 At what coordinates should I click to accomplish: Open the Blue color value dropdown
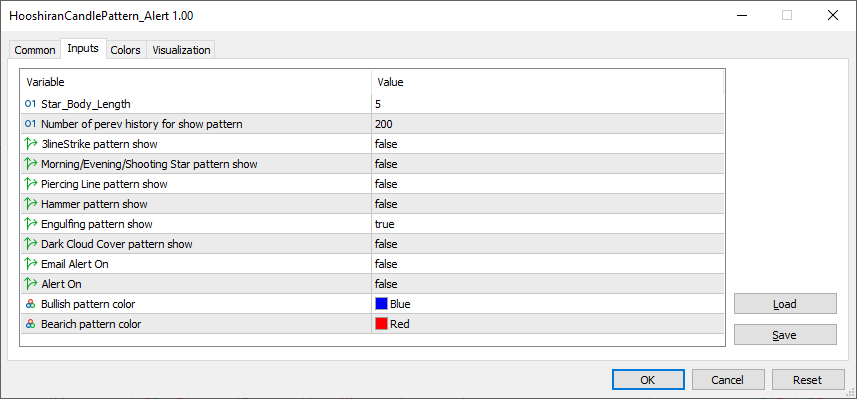coord(548,304)
